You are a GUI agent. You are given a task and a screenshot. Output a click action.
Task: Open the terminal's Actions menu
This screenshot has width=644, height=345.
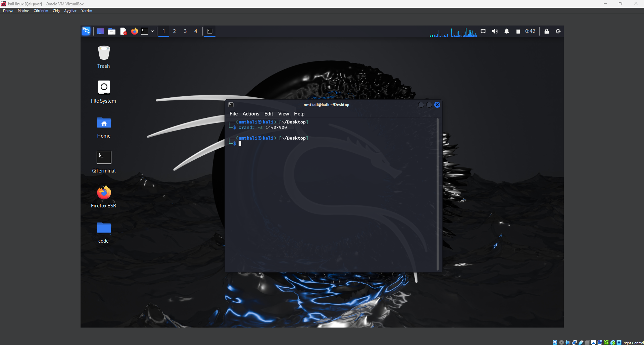click(x=251, y=114)
